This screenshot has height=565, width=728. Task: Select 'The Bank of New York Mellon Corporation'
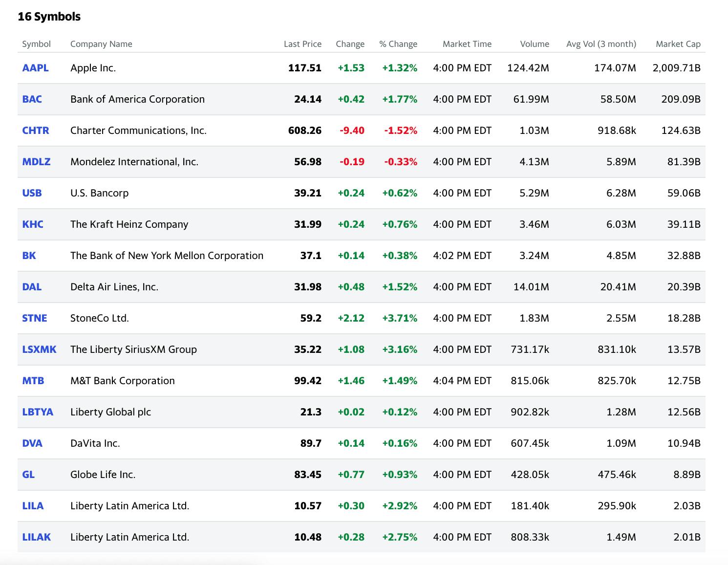[167, 256]
